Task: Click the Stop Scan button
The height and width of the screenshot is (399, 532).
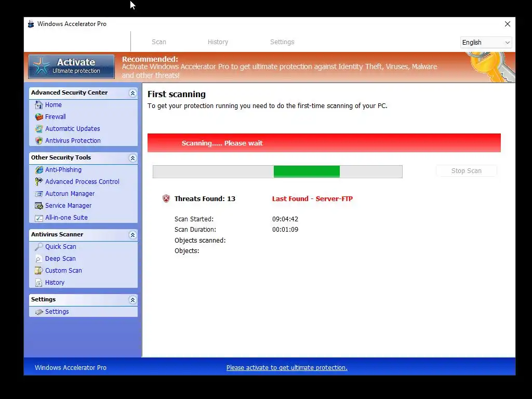Action: (x=466, y=170)
